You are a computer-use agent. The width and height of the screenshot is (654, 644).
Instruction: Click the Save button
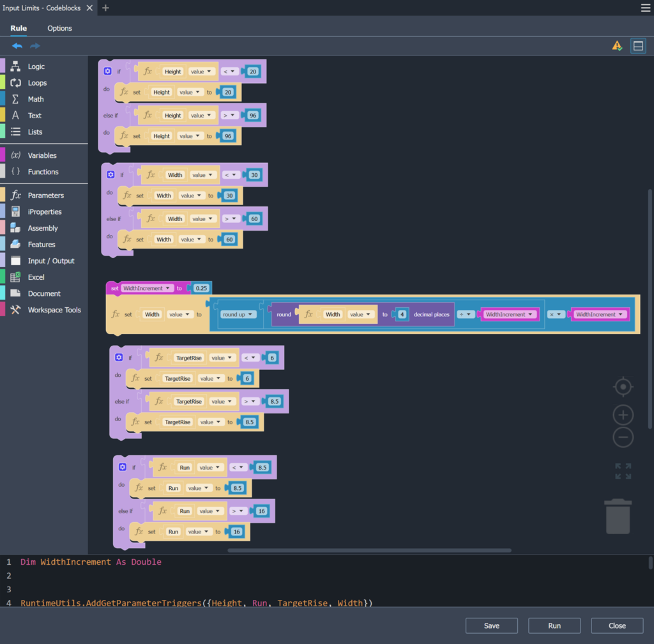(x=491, y=625)
